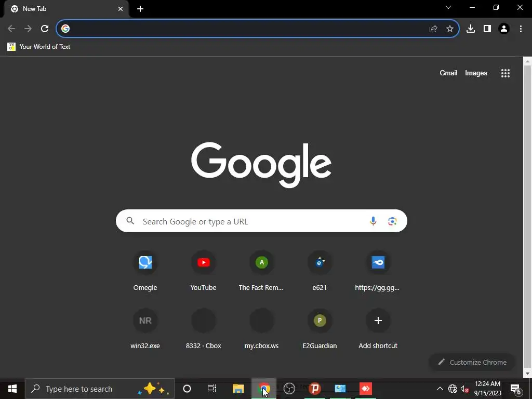
Task: Click the Search Google or type a URL box
Action: [x=261, y=221]
